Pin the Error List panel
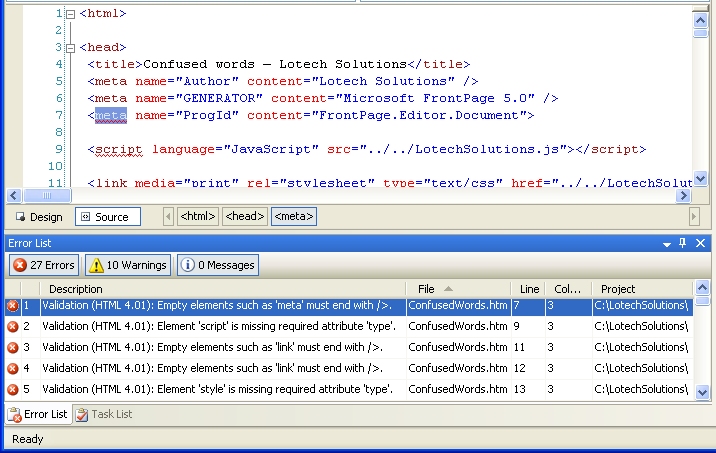This screenshot has width=716, height=453. [x=682, y=243]
